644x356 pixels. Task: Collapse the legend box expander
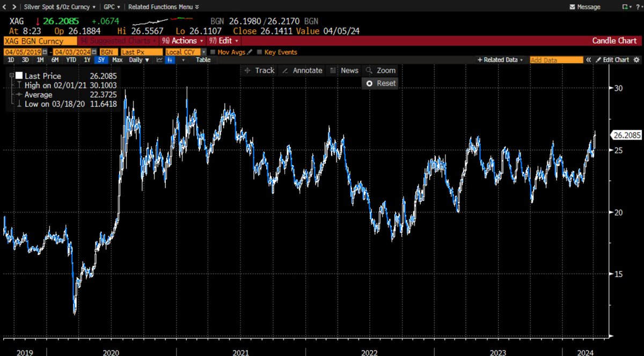[x=11, y=76]
